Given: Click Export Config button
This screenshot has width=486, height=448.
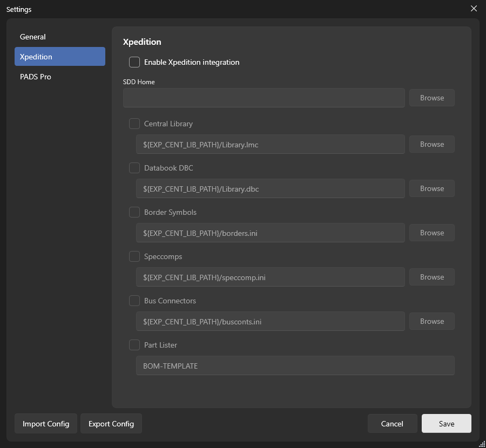Looking at the screenshot, I should (x=111, y=424).
